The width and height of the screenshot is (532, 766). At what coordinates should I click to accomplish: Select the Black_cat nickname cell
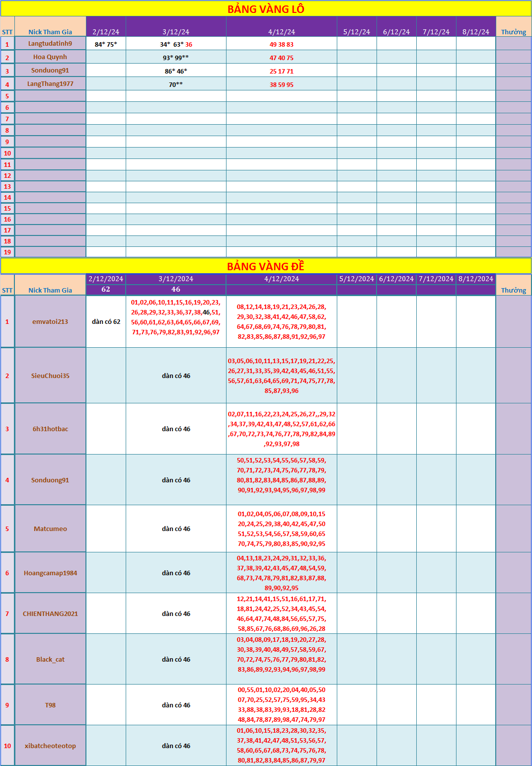click(50, 659)
